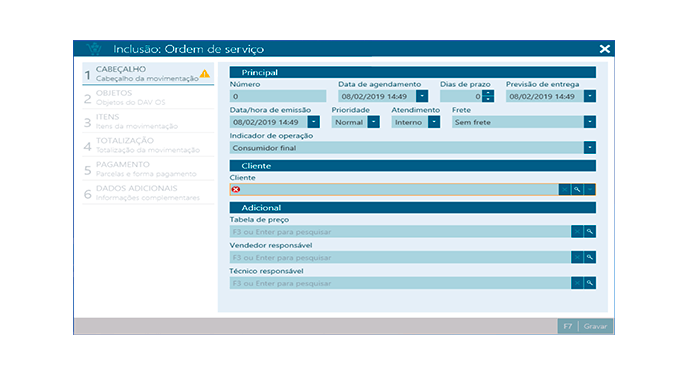
Task: Open the Previsão de entrega date dropdown
Action: (590, 96)
